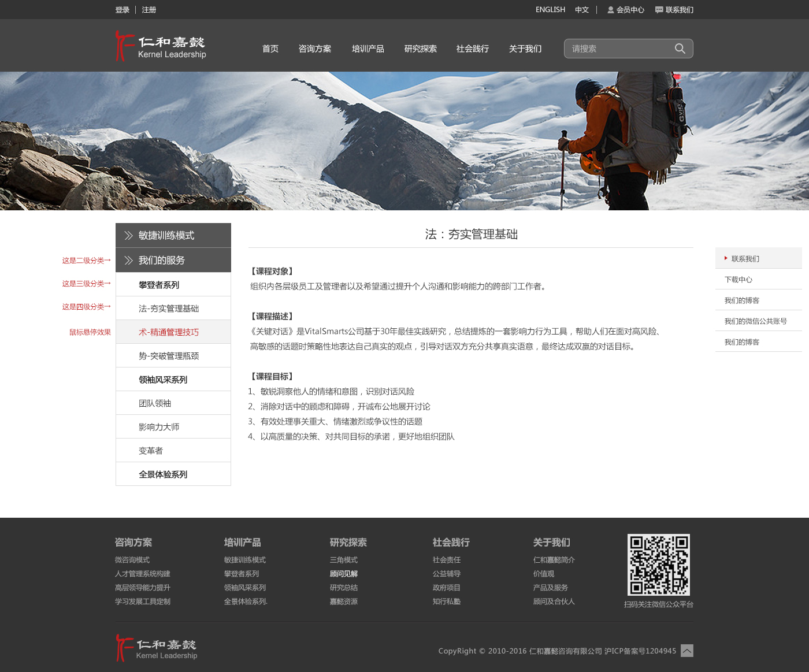Click the Kernel Leadership header logo
The width and height of the screenshot is (809, 672).
(x=161, y=46)
